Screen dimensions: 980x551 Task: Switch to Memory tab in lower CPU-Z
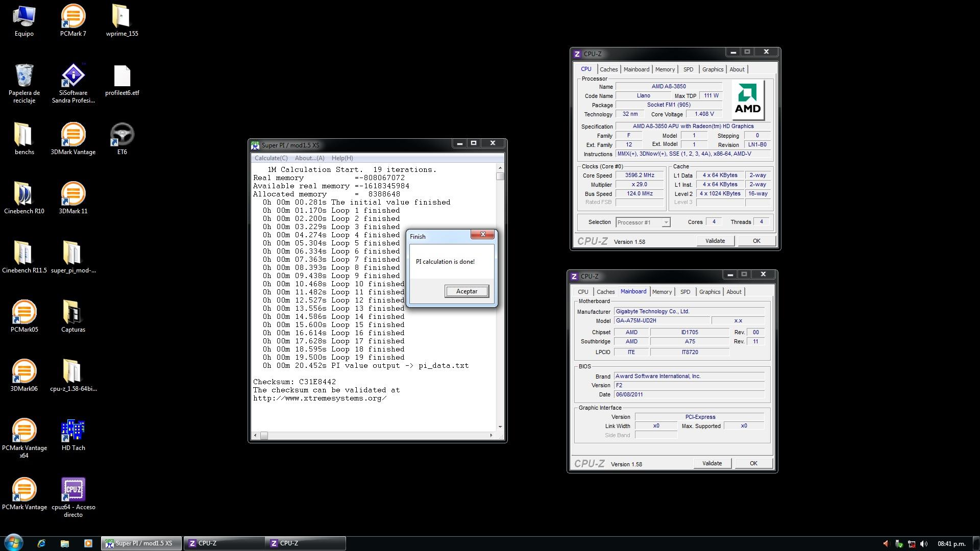pyautogui.click(x=662, y=292)
